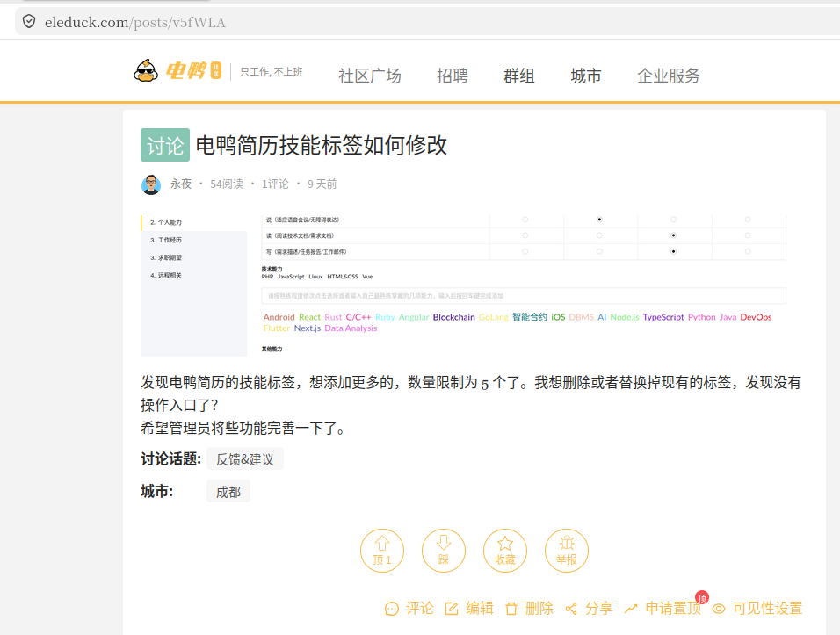Downvote the post with 踩 button
840x635 pixels.
(444, 551)
